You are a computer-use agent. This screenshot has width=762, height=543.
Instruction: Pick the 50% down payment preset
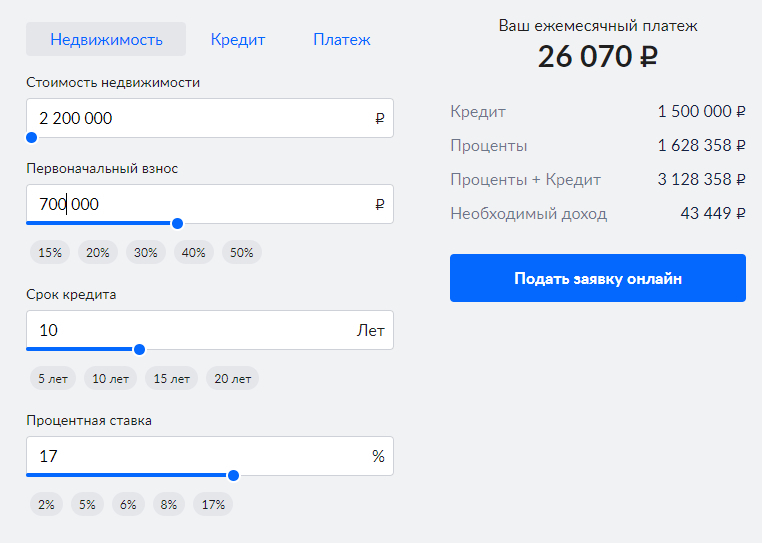(242, 253)
